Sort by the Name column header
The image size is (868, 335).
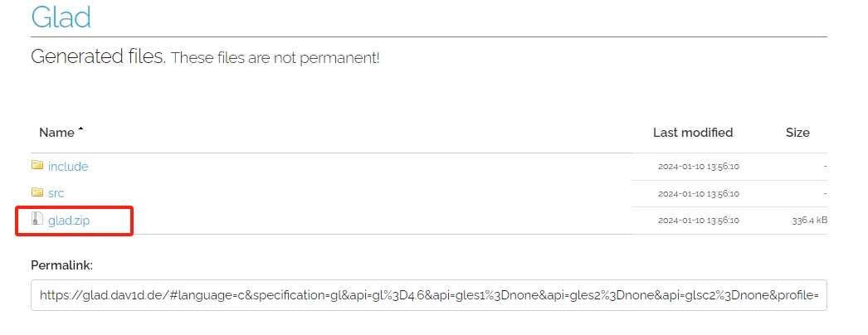coord(57,133)
